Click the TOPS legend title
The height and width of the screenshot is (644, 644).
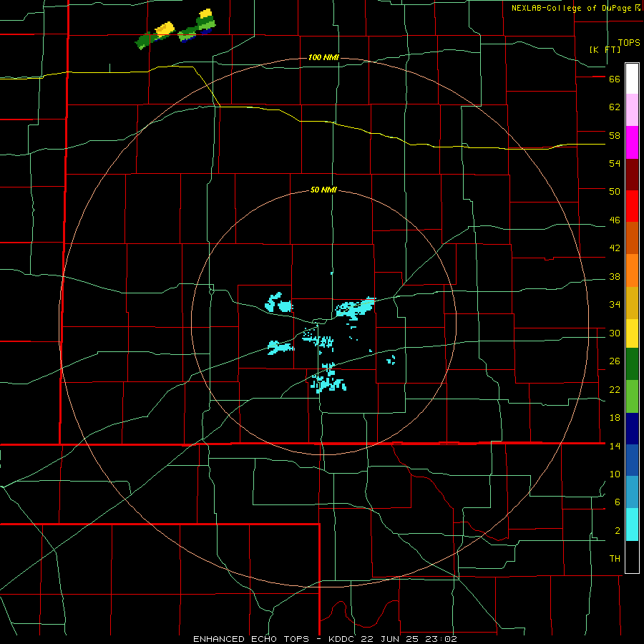pyautogui.click(x=629, y=43)
